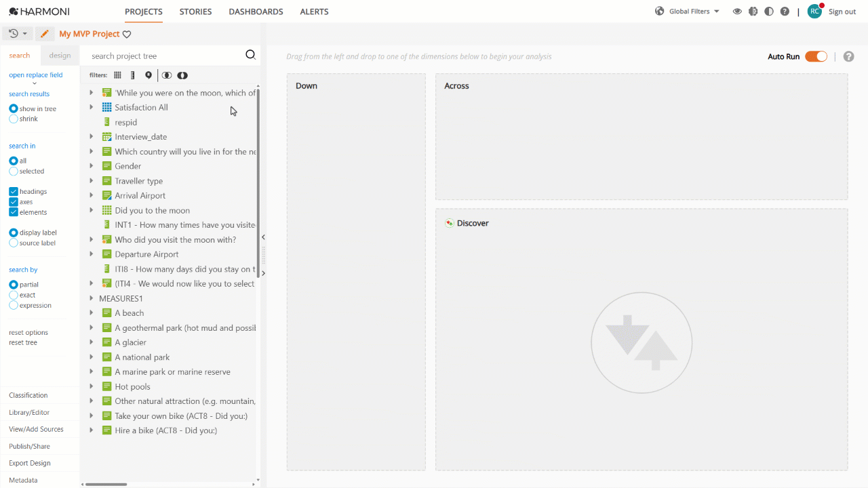Click the overlapping circles outline filter icon

pos(167,75)
